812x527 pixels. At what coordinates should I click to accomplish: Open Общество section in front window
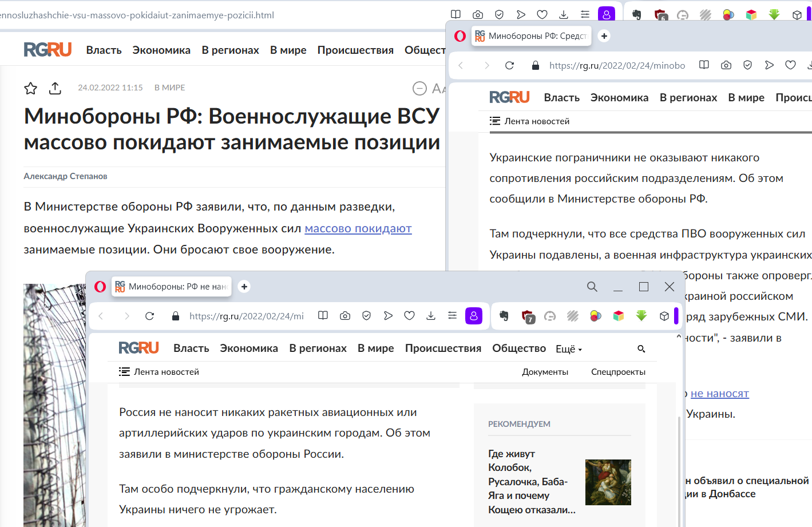pyautogui.click(x=519, y=348)
